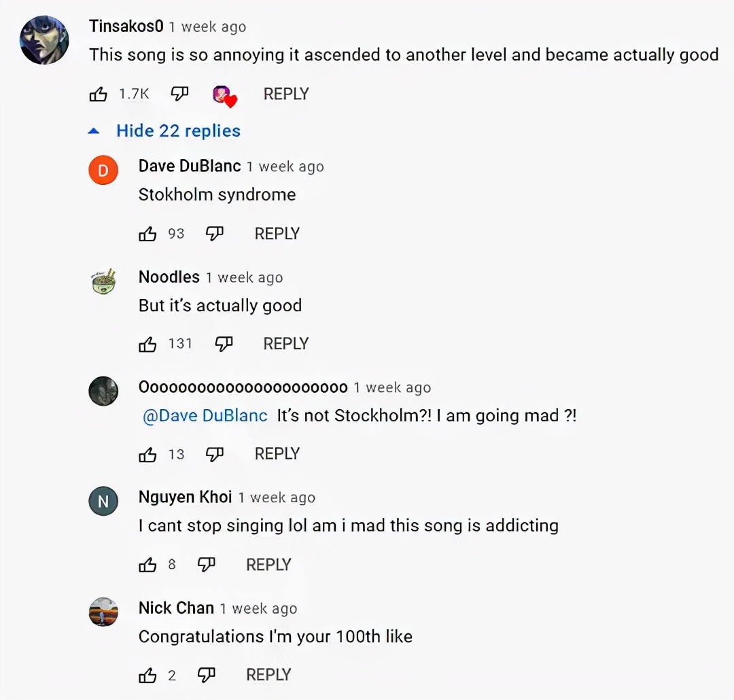Thumbs down Nguyen Khoi's reply

point(206,565)
